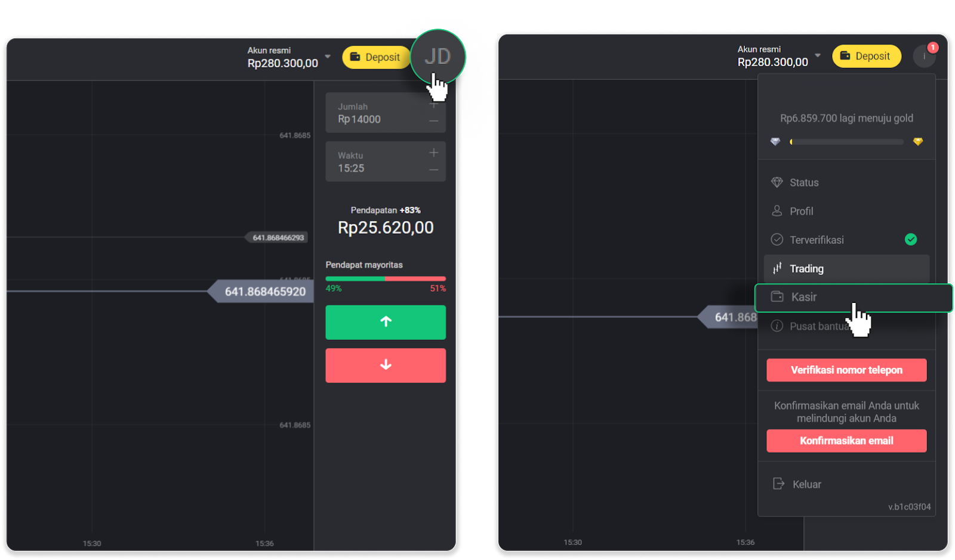
Task: Click the Konfirmasikan email button
Action: [846, 441]
